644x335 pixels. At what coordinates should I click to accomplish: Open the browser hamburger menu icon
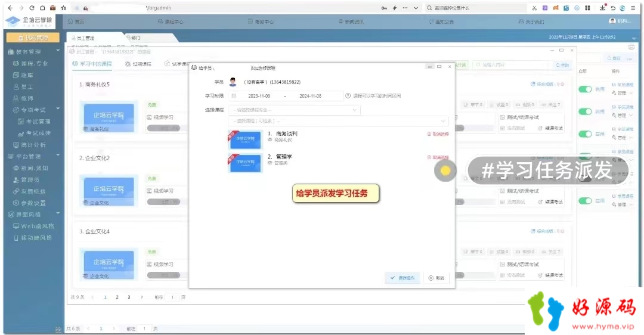coord(633,8)
